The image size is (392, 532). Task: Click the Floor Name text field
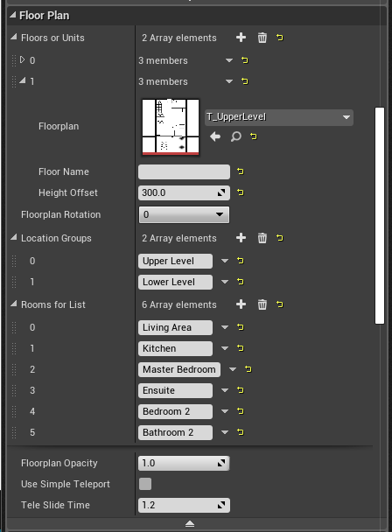pyautogui.click(x=184, y=171)
